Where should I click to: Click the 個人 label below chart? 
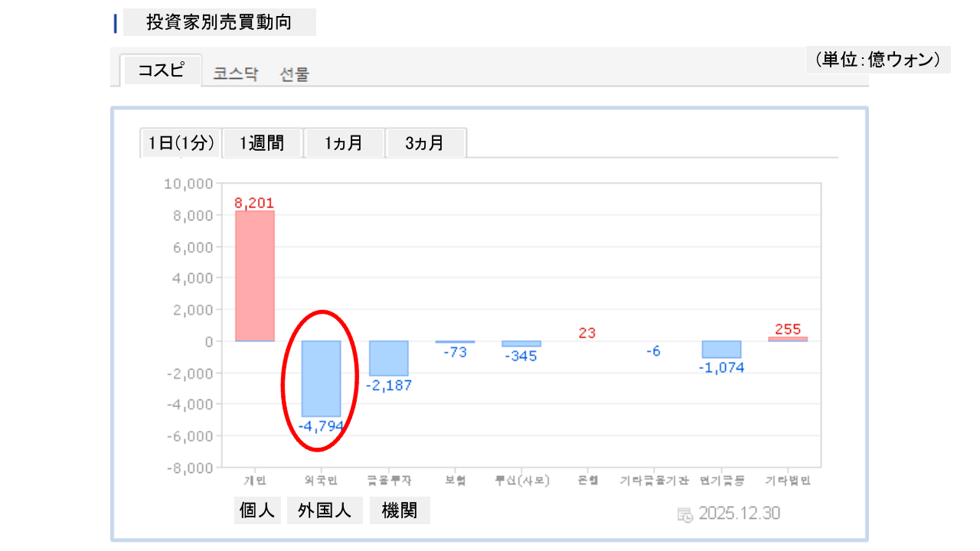point(256,510)
